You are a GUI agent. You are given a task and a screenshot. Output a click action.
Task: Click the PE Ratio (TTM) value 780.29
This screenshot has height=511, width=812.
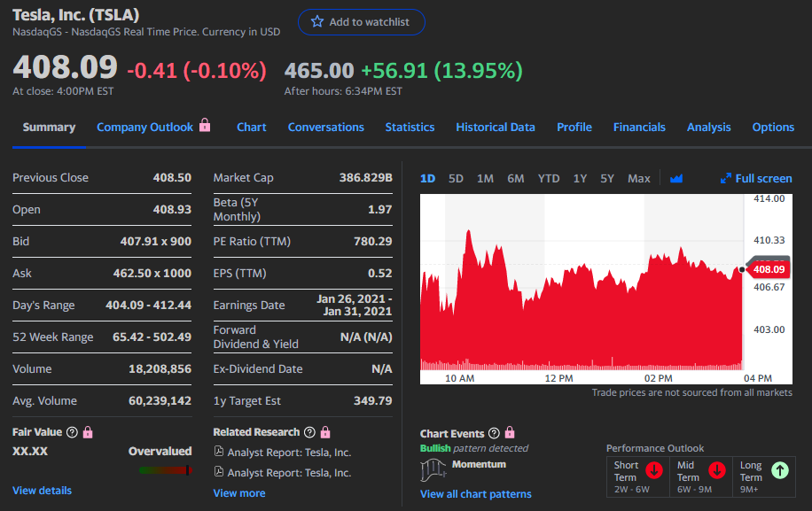[x=373, y=241]
